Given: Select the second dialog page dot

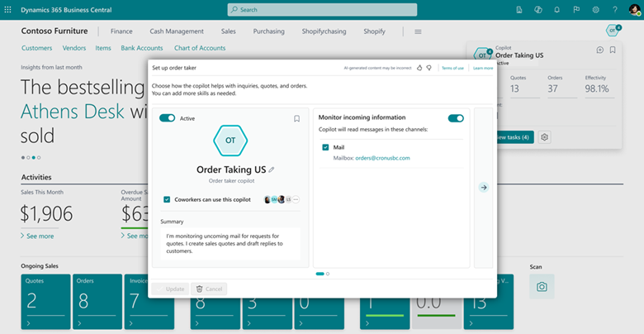Looking at the screenshot, I should 328,274.
